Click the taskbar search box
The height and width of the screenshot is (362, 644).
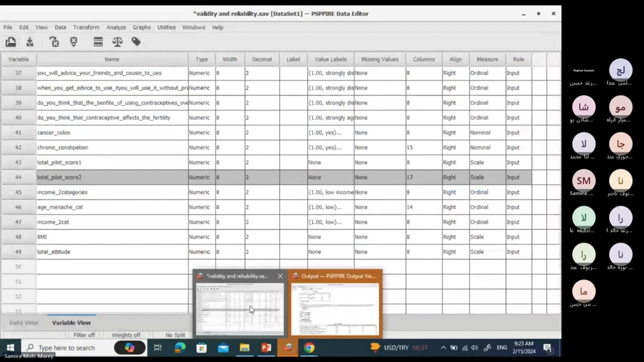click(x=66, y=347)
